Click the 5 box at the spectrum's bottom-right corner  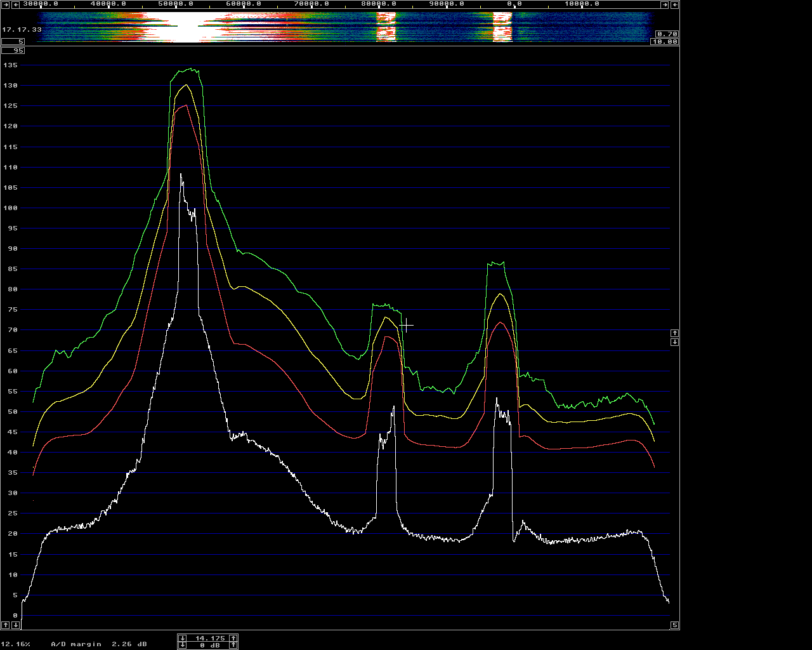[x=675, y=625]
